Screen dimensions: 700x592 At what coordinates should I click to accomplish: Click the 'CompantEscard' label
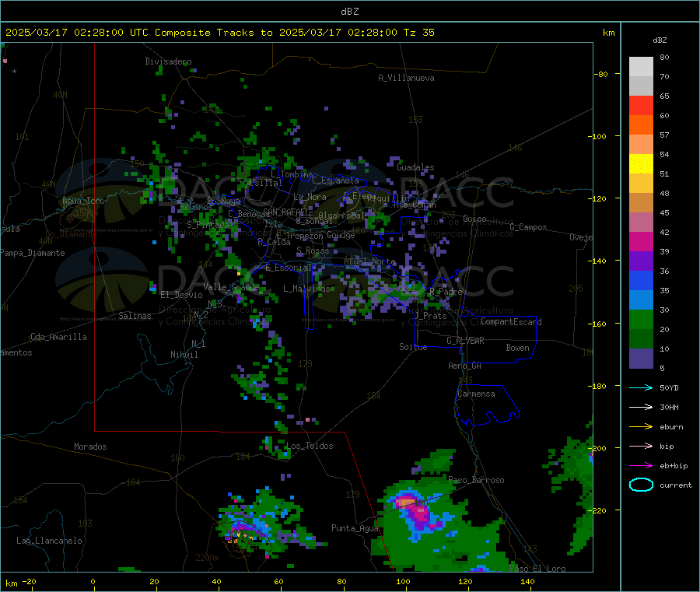pyautogui.click(x=511, y=322)
